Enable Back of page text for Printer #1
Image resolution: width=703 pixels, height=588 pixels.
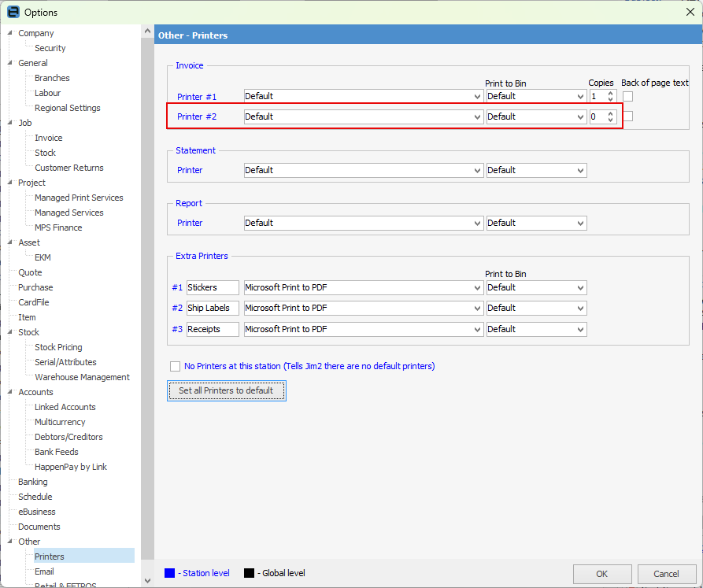pyautogui.click(x=628, y=96)
